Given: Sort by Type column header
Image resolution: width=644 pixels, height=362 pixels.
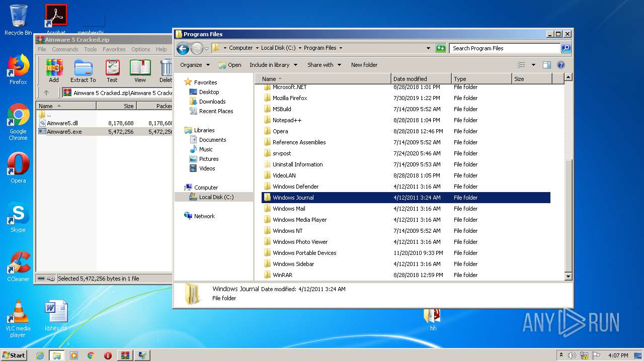Looking at the screenshot, I should coord(481,79).
